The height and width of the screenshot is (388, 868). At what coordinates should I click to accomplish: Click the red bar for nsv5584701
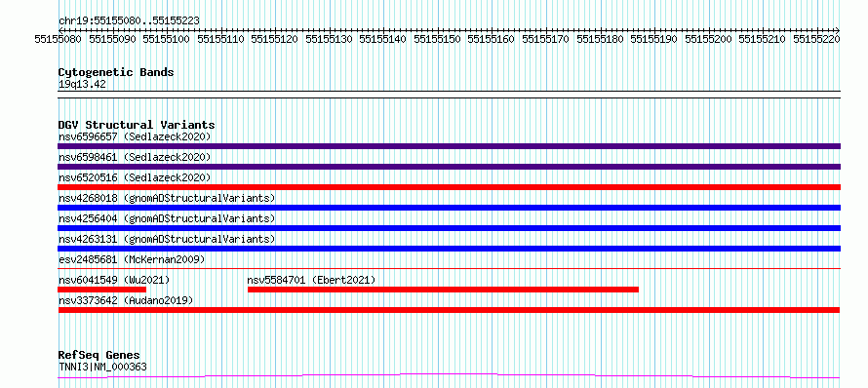point(443,290)
